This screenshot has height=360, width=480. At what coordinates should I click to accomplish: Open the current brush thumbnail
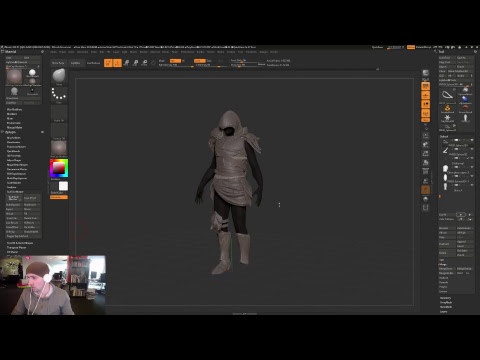pos(59,77)
